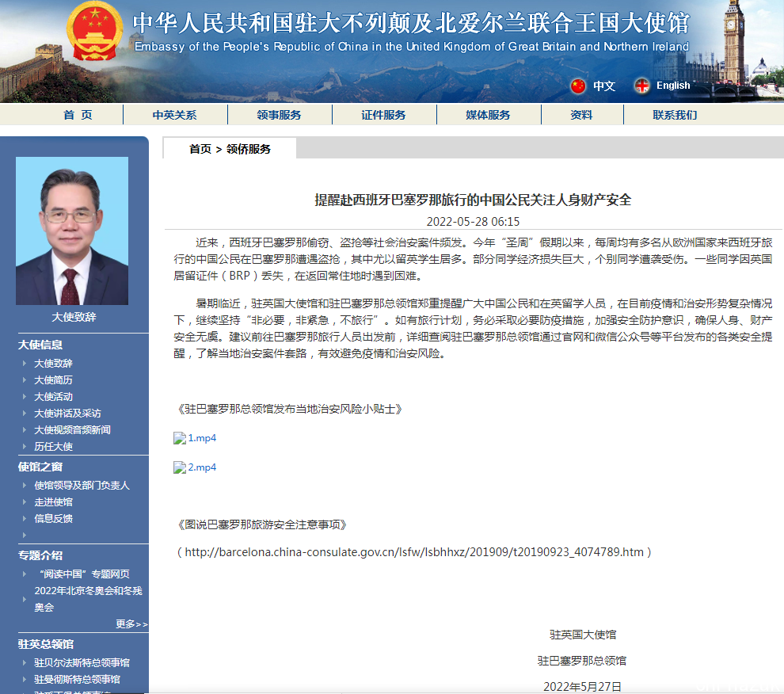The width and height of the screenshot is (784, 694).
Task: Open the ambassador's portrait photo
Action: click(72, 231)
